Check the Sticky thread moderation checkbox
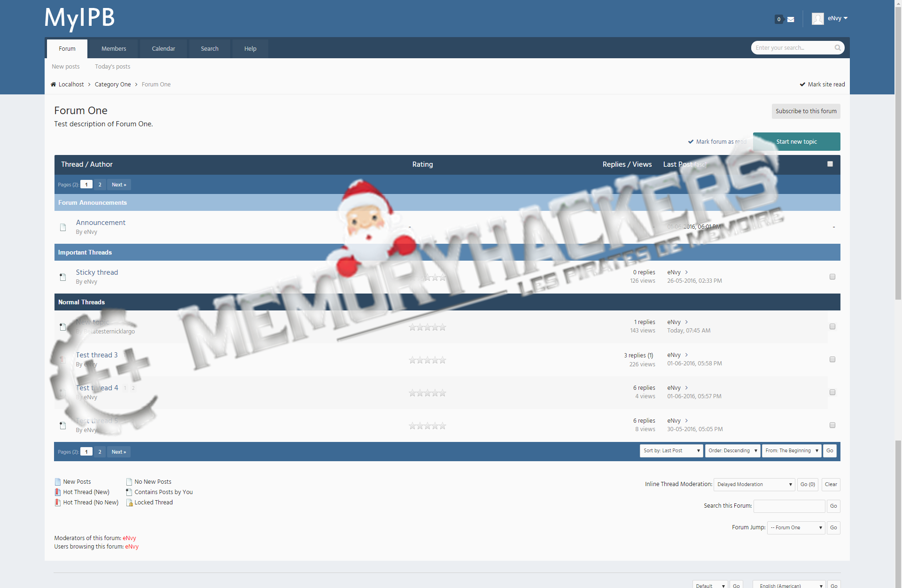This screenshot has width=902, height=588. [832, 277]
